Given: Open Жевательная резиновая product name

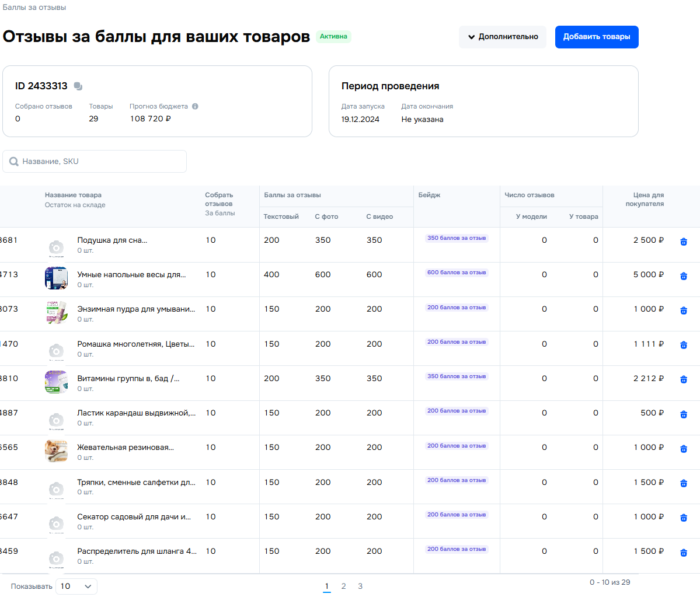Looking at the screenshot, I should (x=126, y=447).
